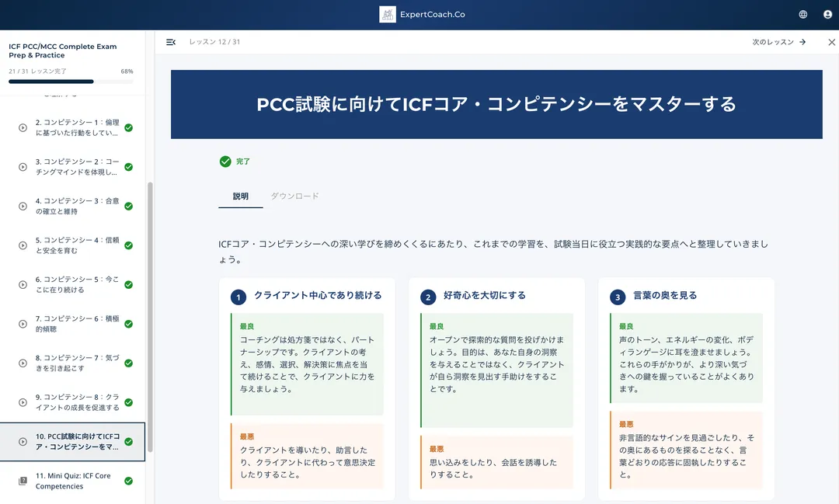
Task: Click the ExpertCoach.Co logo icon
Action: coord(388,15)
